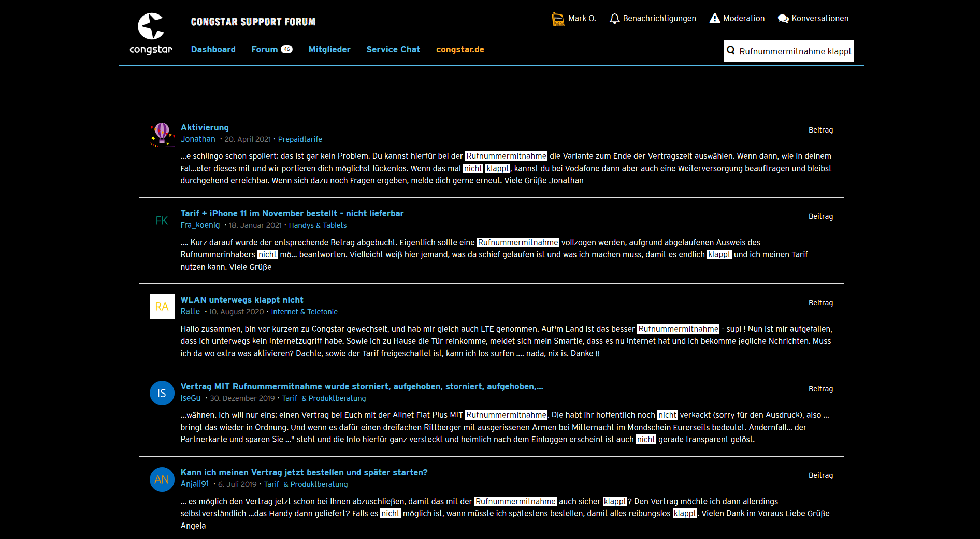
Task: Open author profile IseGu
Action: point(191,398)
